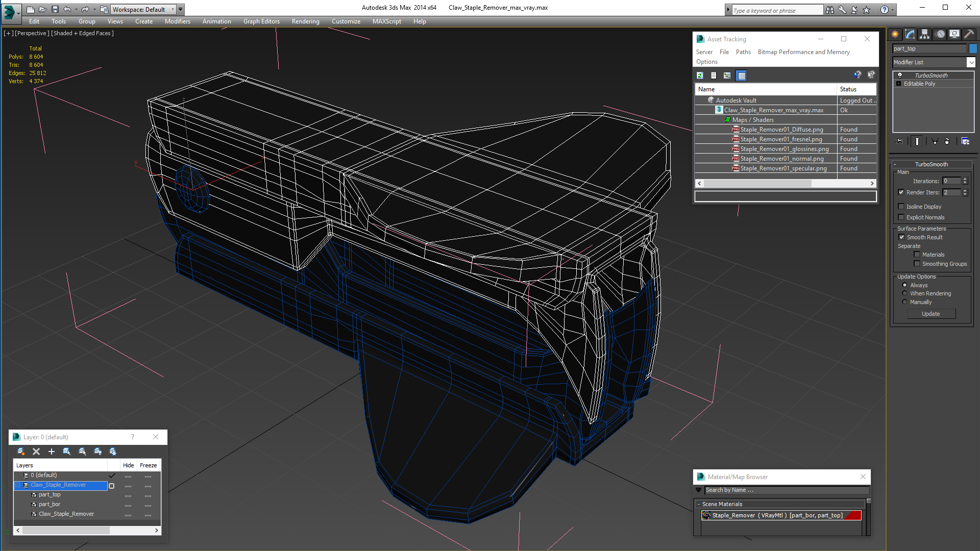Collapse the Scene Materials group

pyautogui.click(x=699, y=504)
